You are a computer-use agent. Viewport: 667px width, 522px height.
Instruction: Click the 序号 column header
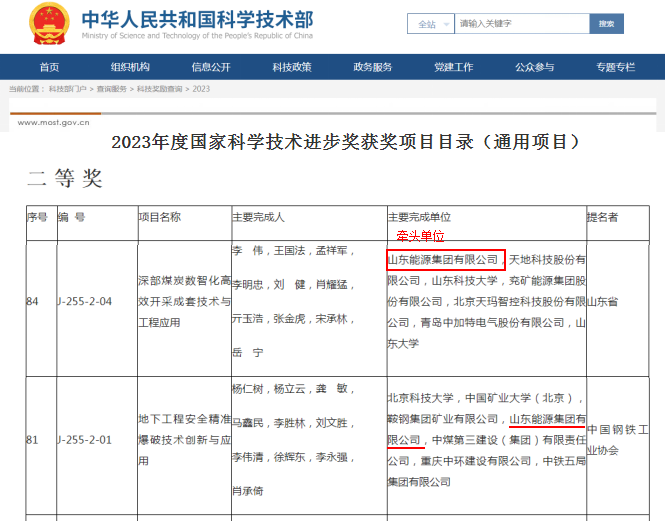point(37,217)
